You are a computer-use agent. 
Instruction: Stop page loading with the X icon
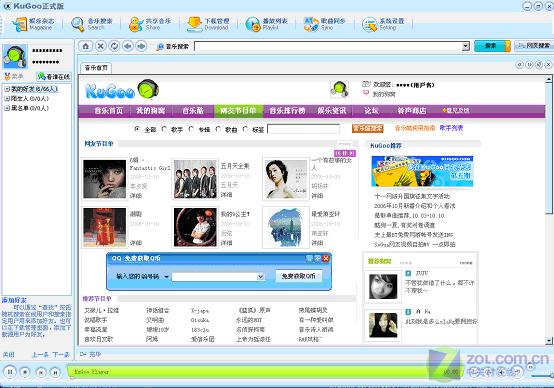(x=101, y=46)
